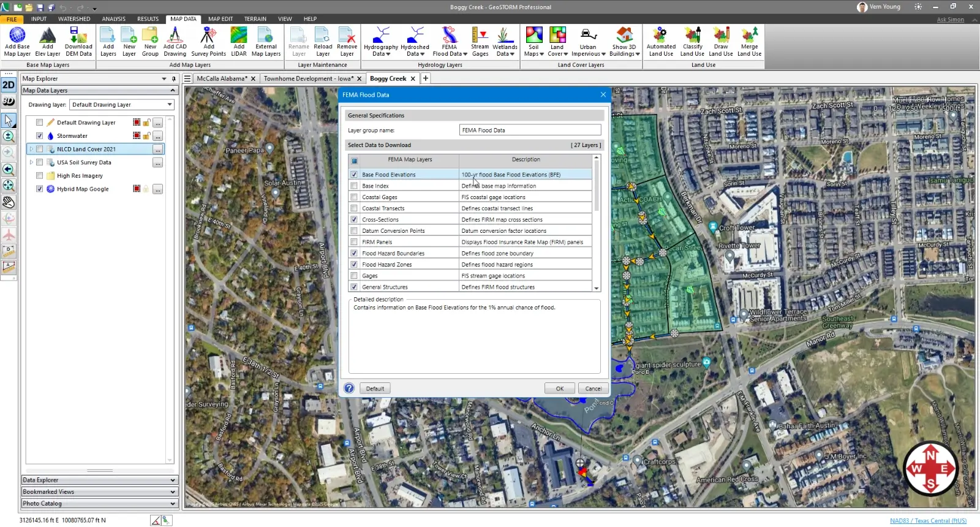Click the Layer group name field
The height and width of the screenshot is (527, 980).
530,130
